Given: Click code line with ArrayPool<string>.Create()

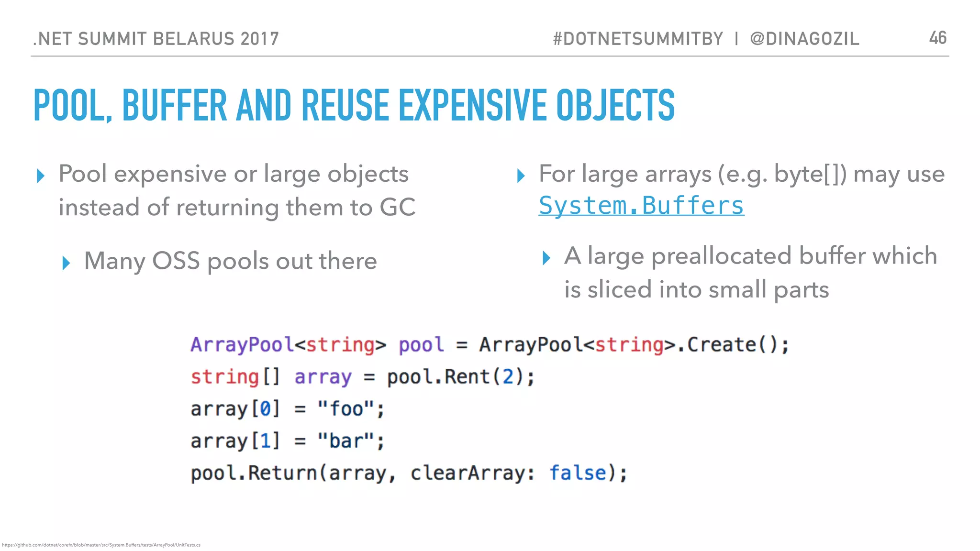Looking at the screenshot, I should point(490,345).
